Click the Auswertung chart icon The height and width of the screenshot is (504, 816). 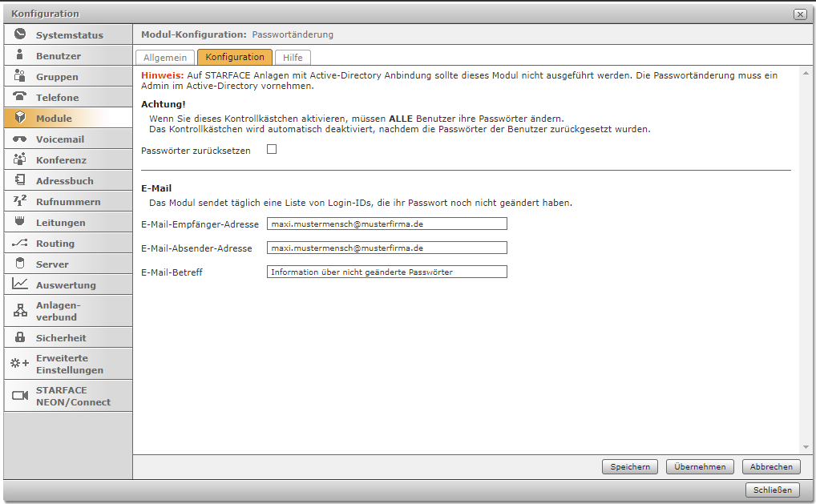pos(20,284)
